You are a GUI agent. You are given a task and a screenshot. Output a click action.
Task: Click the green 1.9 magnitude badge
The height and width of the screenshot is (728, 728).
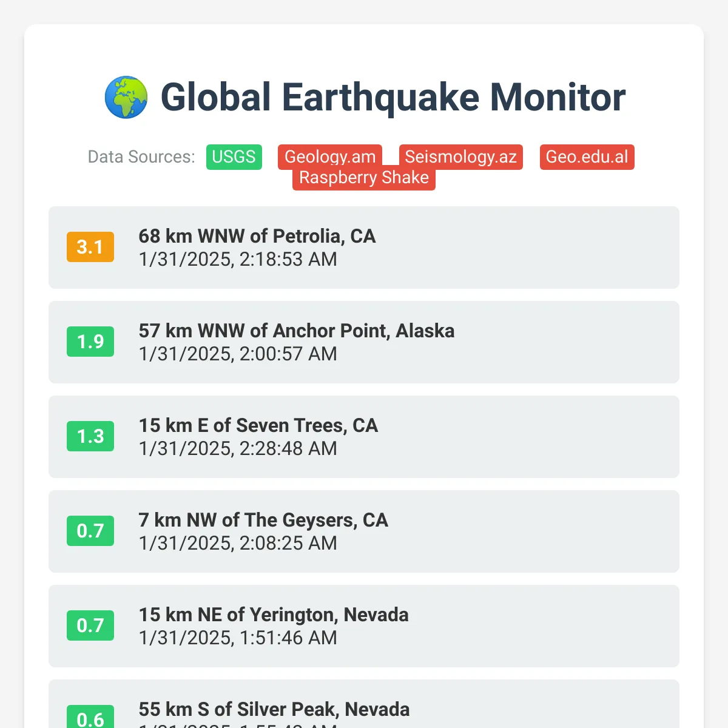[90, 342]
